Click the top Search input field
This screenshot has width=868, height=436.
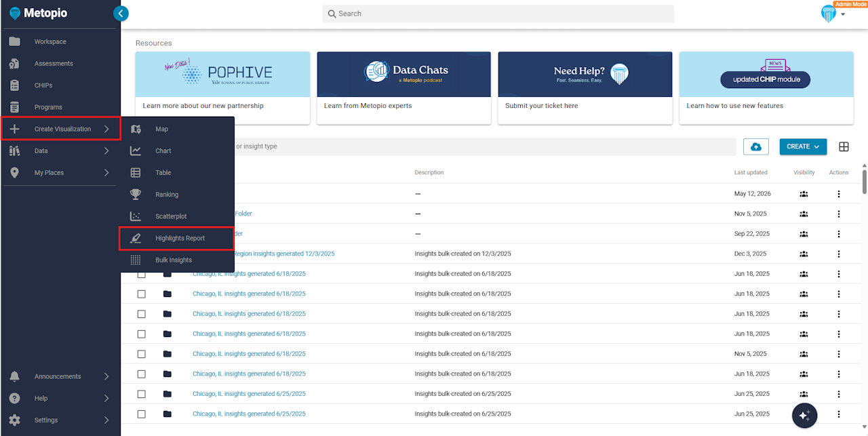click(498, 14)
